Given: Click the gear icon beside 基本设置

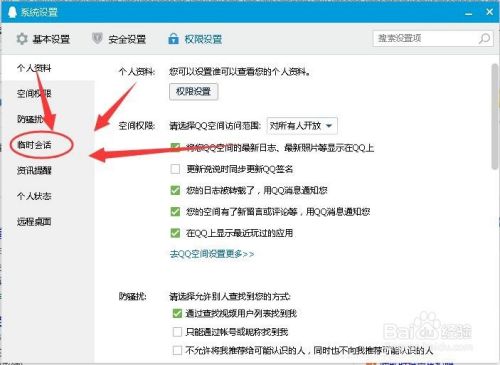Looking at the screenshot, I should (22, 39).
